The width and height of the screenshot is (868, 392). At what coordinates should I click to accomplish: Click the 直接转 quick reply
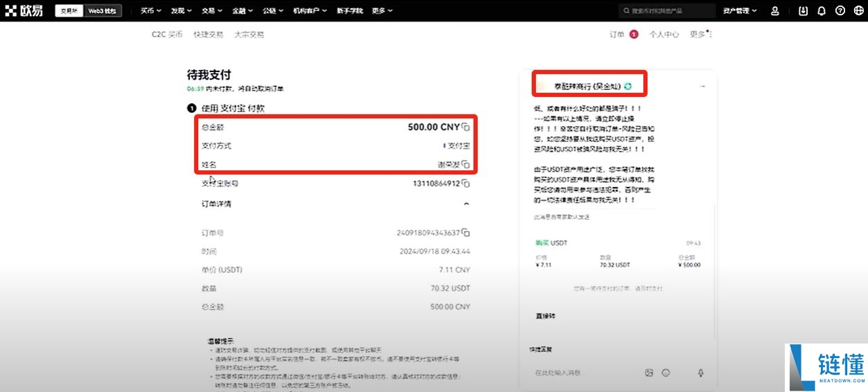click(x=545, y=316)
